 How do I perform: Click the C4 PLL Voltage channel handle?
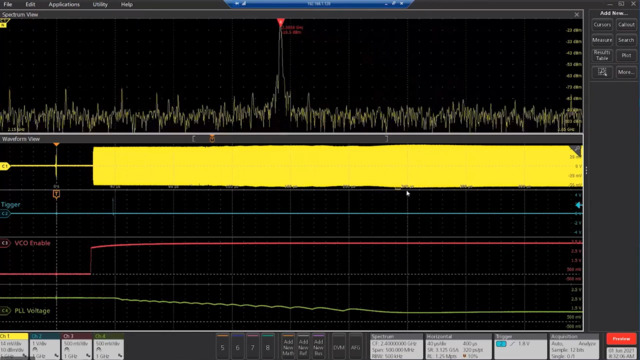pyautogui.click(x=5, y=311)
